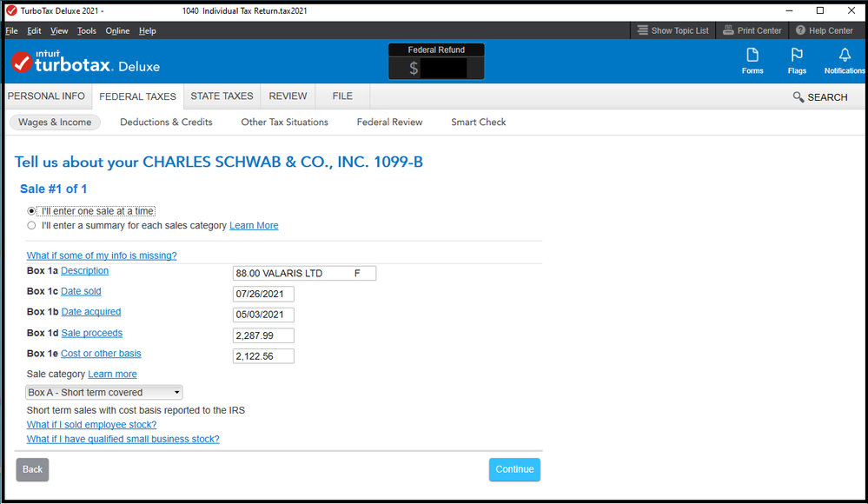Click the 'Help Center' label

831,31
